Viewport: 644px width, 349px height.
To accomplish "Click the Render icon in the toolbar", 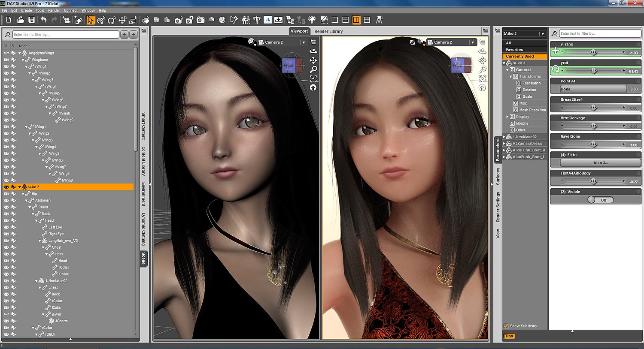I will tap(200, 20).
